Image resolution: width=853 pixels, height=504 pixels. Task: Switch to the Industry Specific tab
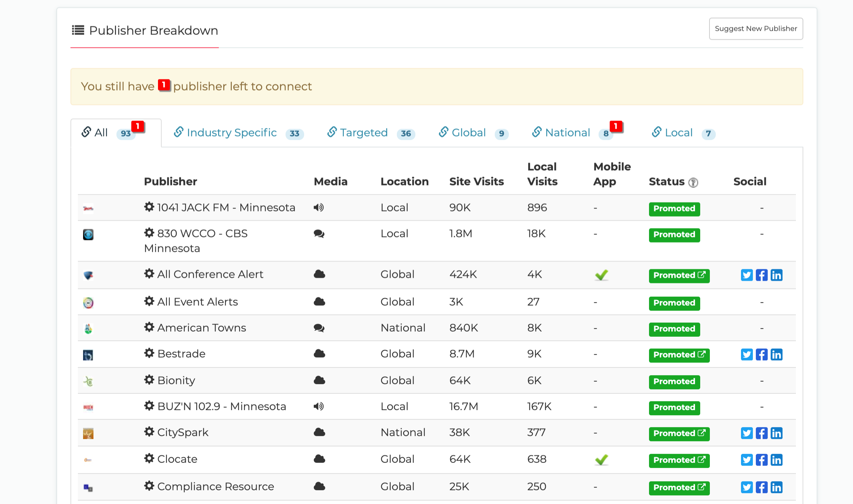[238, 133]
